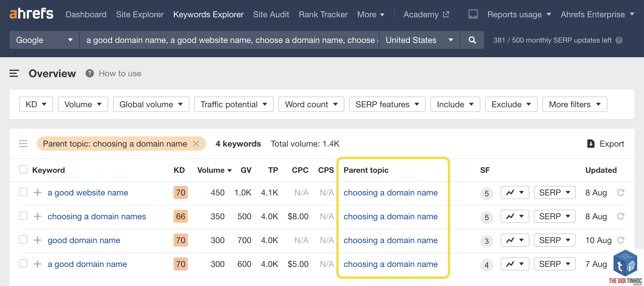Go to Dashboard
The height and width of the screenshot is (286, 644).
[86, 14]
